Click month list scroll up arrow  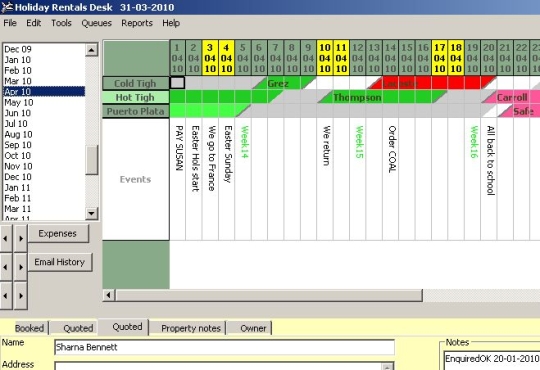91,50
